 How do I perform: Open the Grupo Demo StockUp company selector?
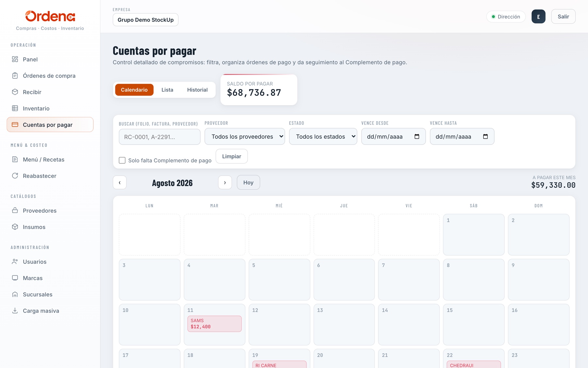point(146,20)
